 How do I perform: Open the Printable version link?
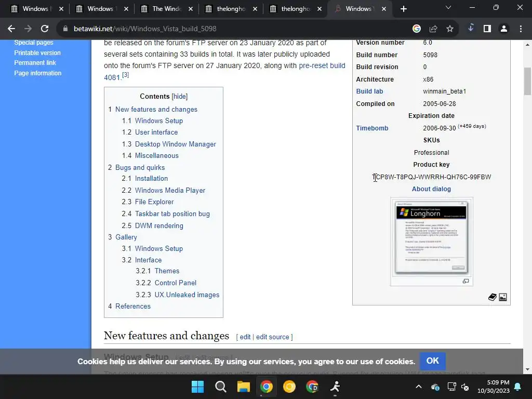pos(37,53)
